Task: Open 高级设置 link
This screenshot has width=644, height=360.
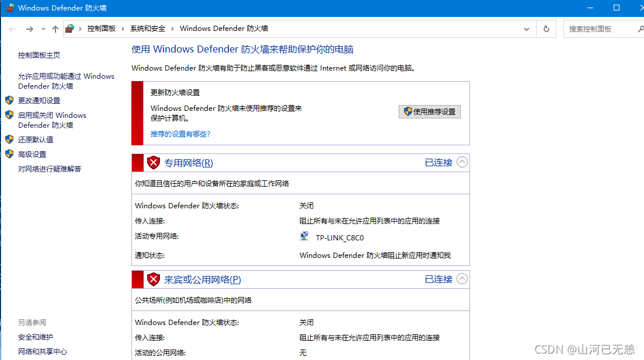Action: pos(32,155)
